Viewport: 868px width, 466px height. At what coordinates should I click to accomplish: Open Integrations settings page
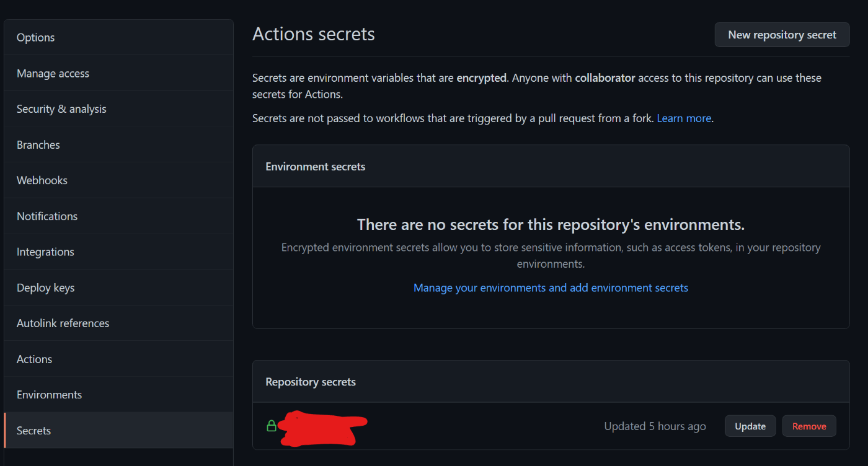tap(118, 252)
